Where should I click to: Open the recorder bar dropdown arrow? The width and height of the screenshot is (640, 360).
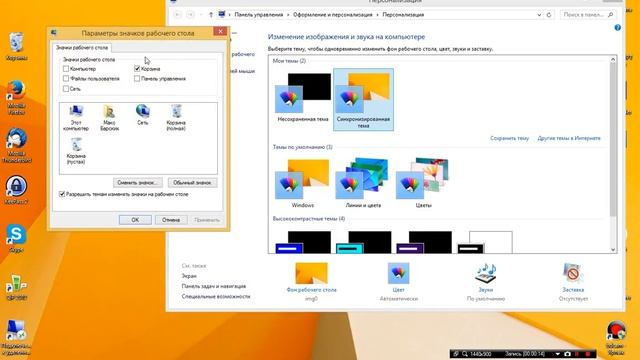click(x=557, y=354)
